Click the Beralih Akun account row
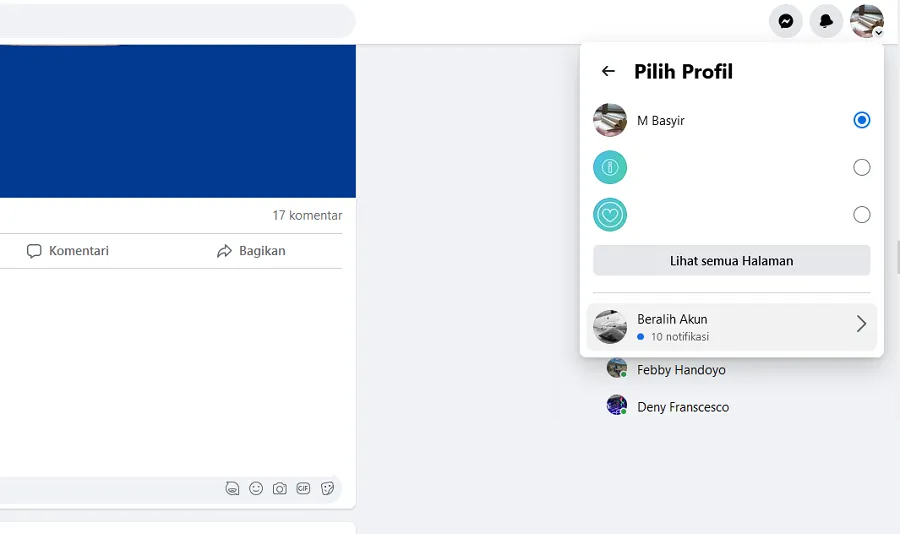 (x=732, y=327)
